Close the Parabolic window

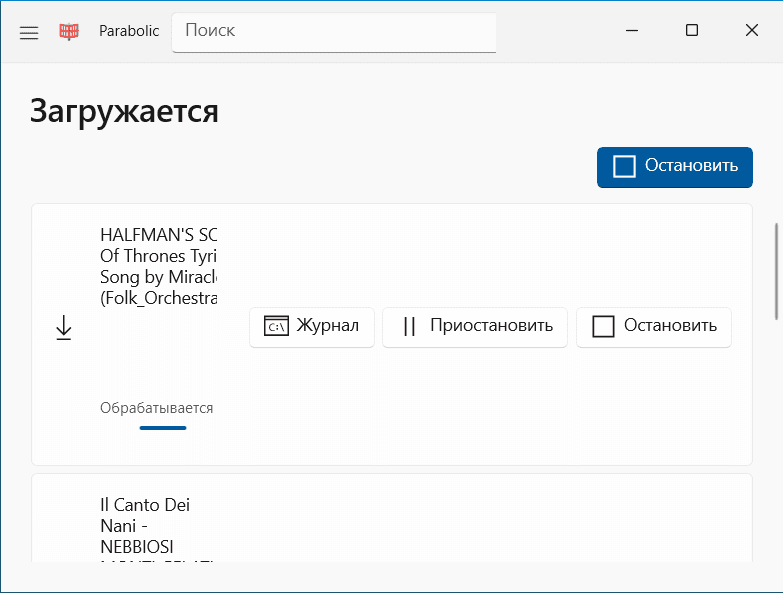[752, 30]
